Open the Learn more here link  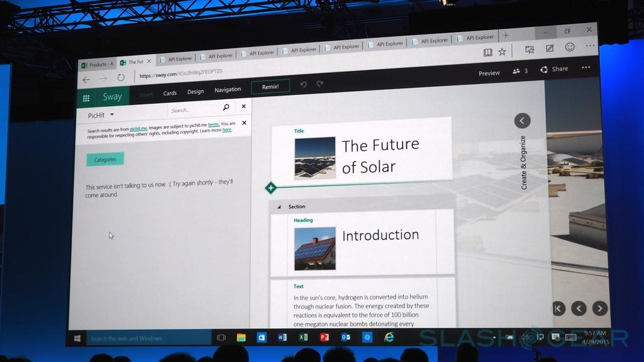tap(226, 129)
